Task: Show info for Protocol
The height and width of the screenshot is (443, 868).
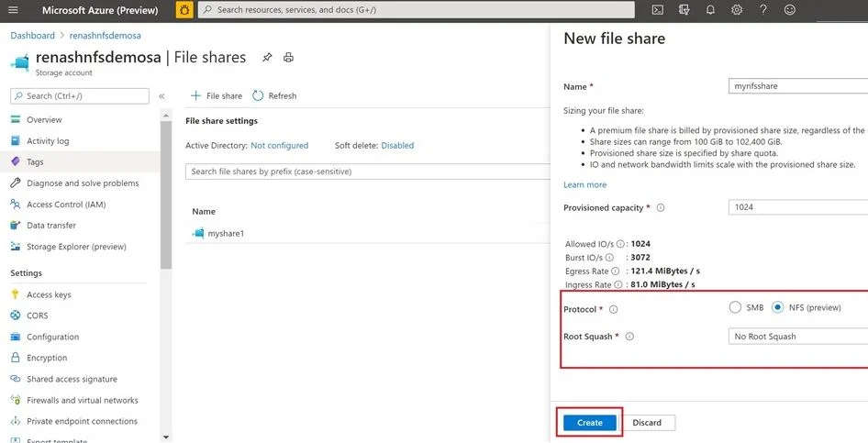Action: pyautogui.click(x=613, y=310)
